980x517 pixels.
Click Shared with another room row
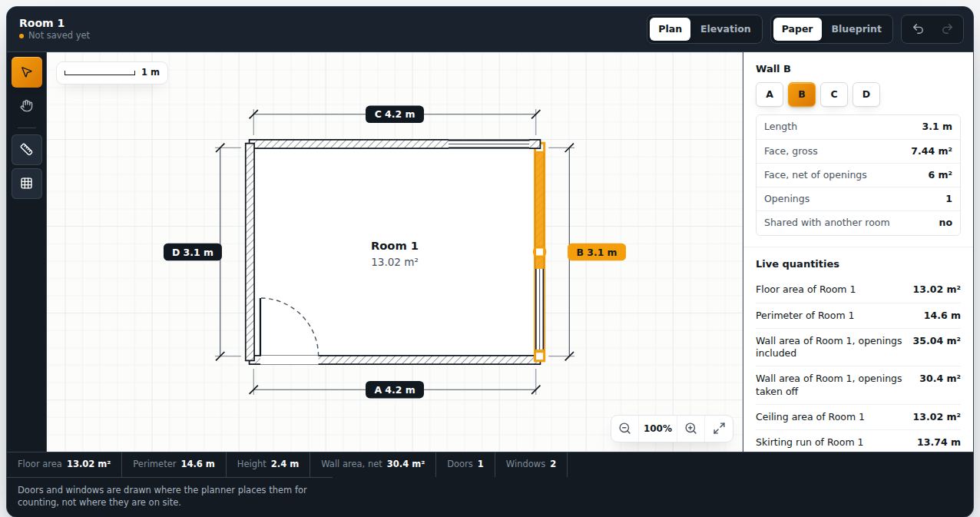pos(858,223)
